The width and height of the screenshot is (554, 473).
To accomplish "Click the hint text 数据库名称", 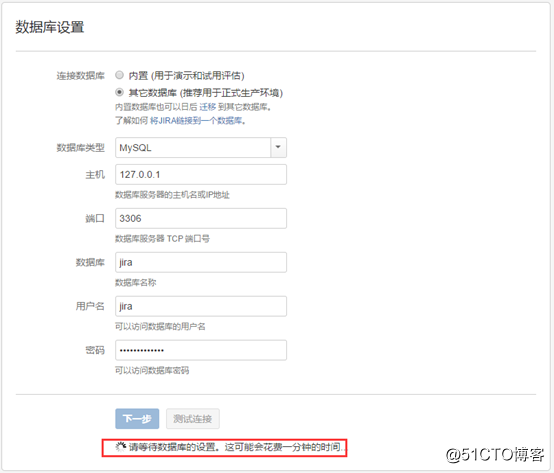I will (136, 283).
